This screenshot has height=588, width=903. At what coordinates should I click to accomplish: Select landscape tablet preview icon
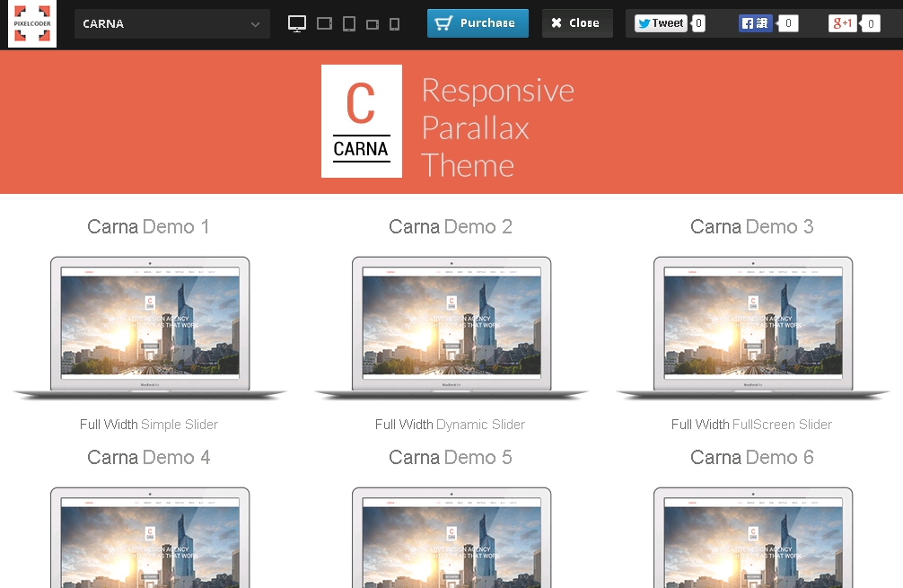(325, 23)
